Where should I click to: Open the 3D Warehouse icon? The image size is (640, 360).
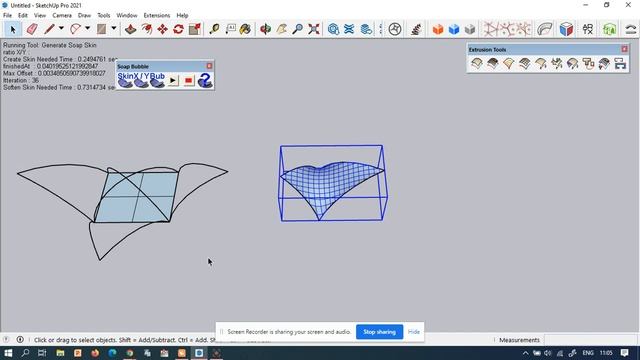[x=333, y=29]
